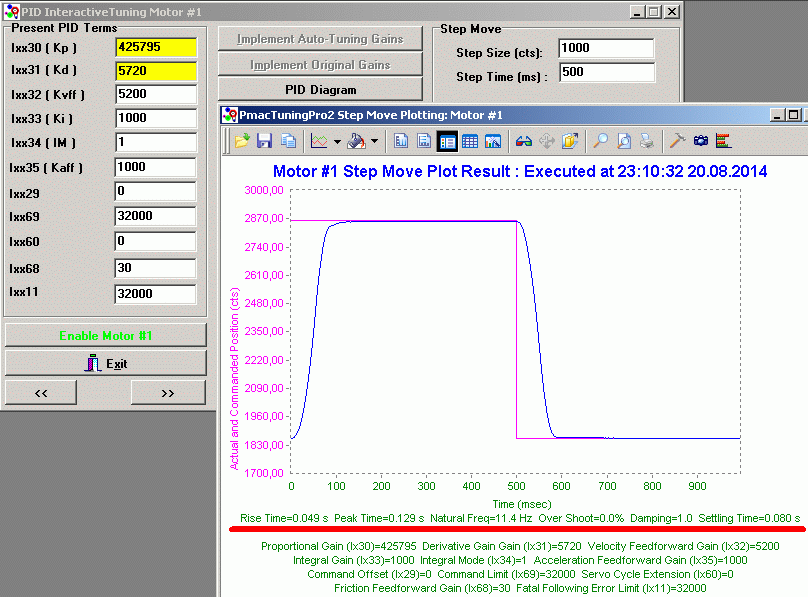The height and width of the screenshot is (597, 808).
Task: Click Ixx68 field showing 30
Action: (x=155, y=268)
